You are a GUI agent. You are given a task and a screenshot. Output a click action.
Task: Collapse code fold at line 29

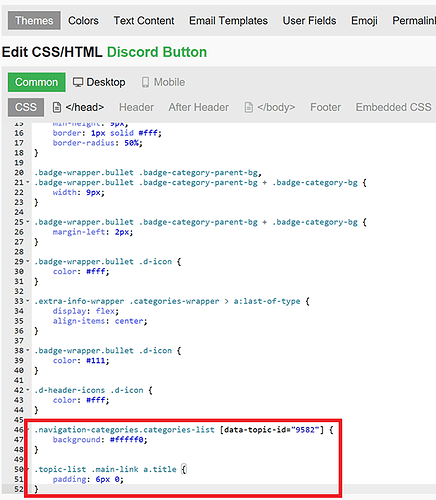coord(28,261)
